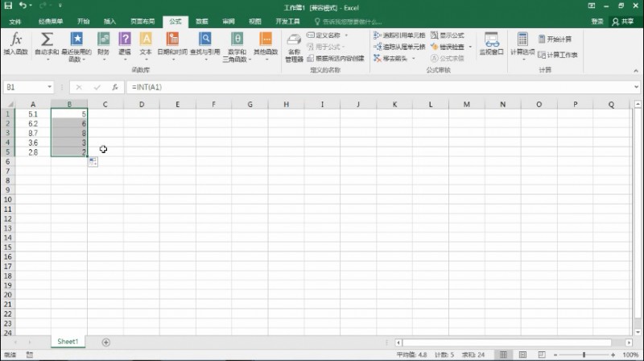Open Customize Quick Access Toolbar dropdown

[60, 6]
